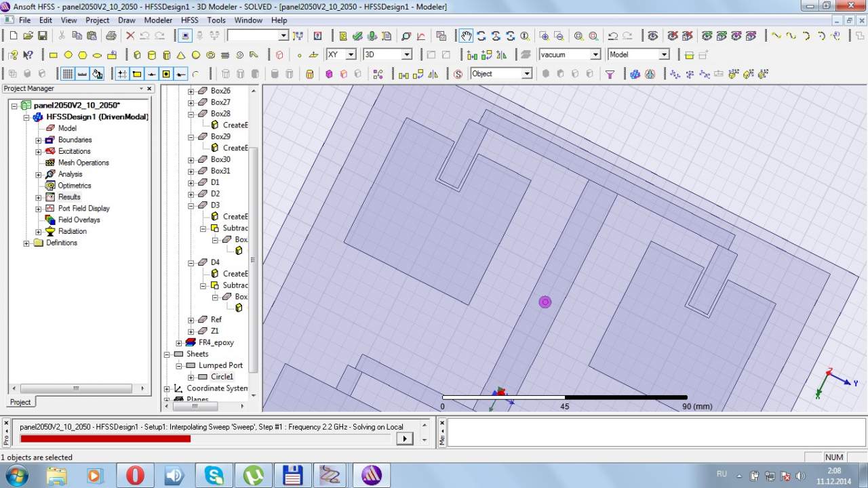The image size is (868, 488).
Task: Select the Pan hand tool
Action: (466, 36)
